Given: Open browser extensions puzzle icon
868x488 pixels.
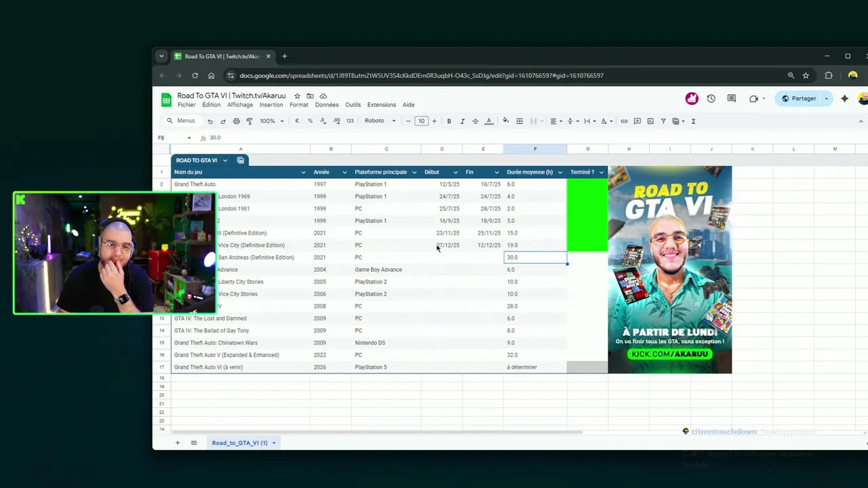Looking at the screenshot, I should pyautogui.click(x=829, y=75).
